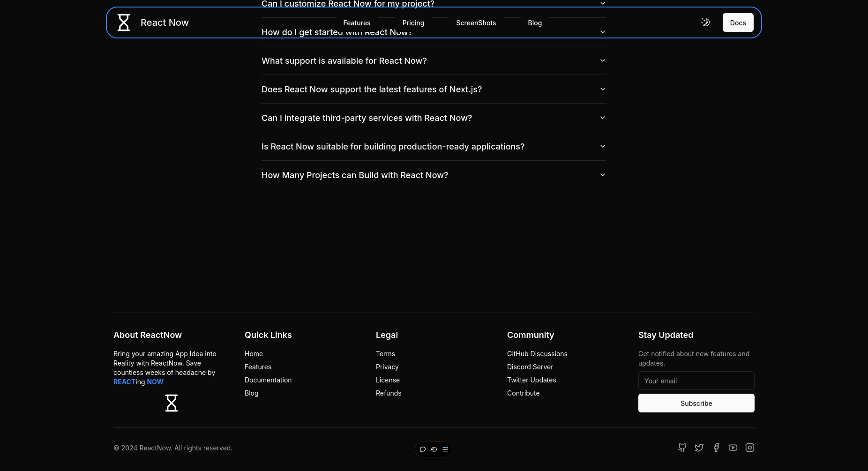Click the eye preview icon in the floating toolbar

pyautogui.click(x=434, y=449)
